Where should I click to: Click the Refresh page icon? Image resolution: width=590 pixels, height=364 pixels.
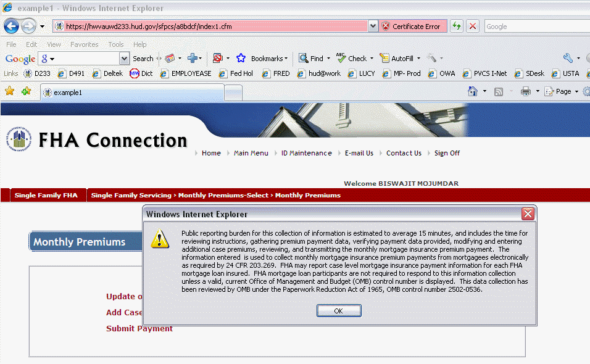(457, 27)
